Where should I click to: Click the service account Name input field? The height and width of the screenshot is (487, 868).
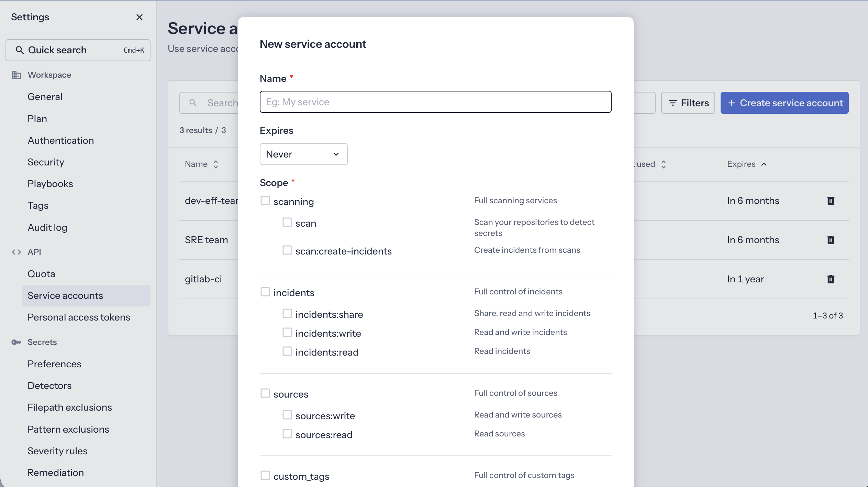[x=435, y=102]
